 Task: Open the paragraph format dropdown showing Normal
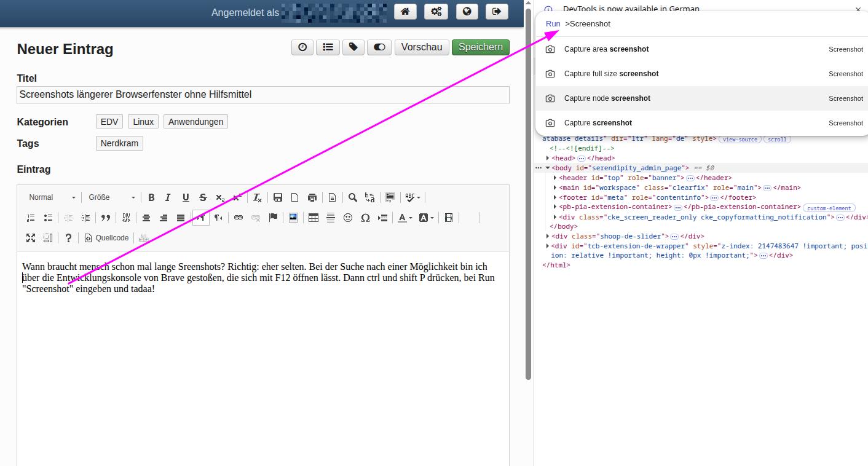[x=52, y=197]
